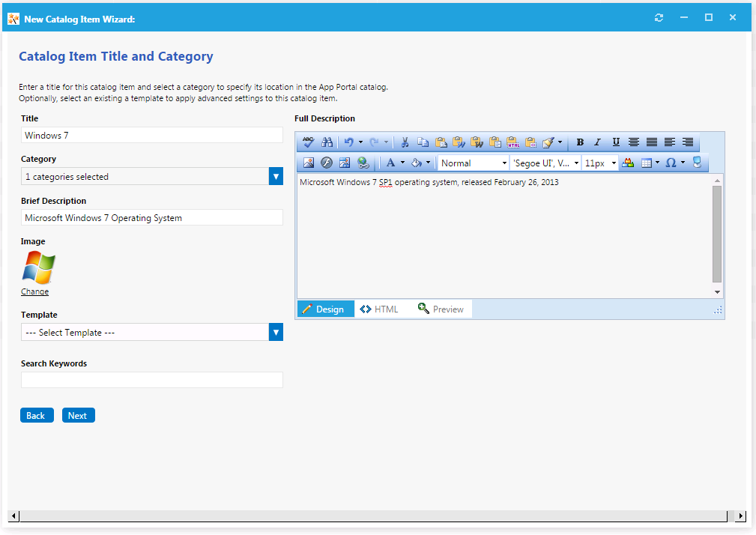756x535 pixels.
Task: Insert symbol using the omega icon
Action: click(670, 163)
